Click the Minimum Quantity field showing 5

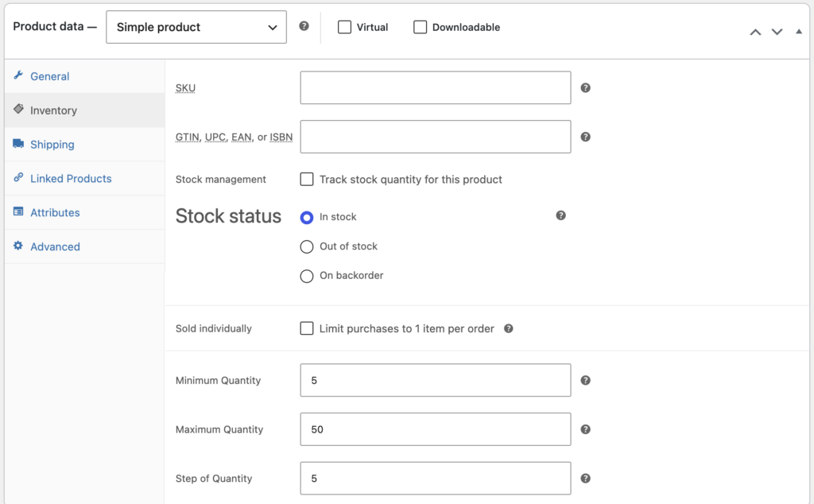pos(436,380)
